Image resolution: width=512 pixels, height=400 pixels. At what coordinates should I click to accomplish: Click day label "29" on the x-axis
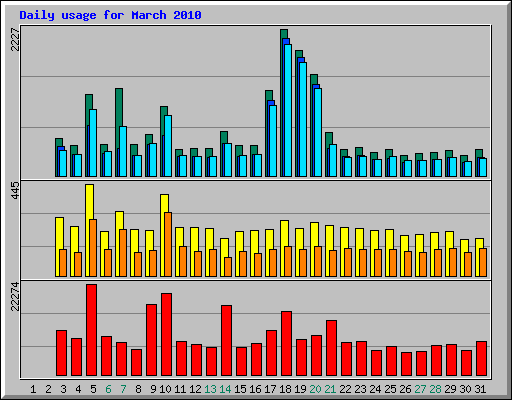(450, 389)
